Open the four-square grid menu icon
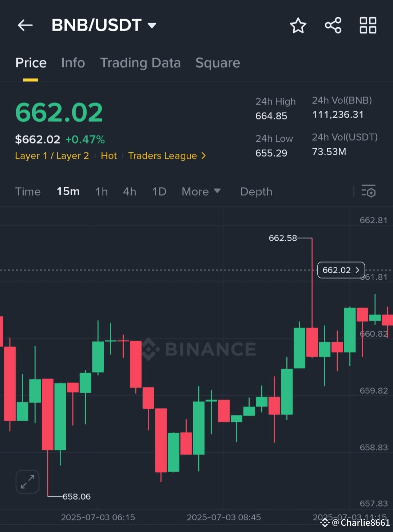 pos(368,25)
